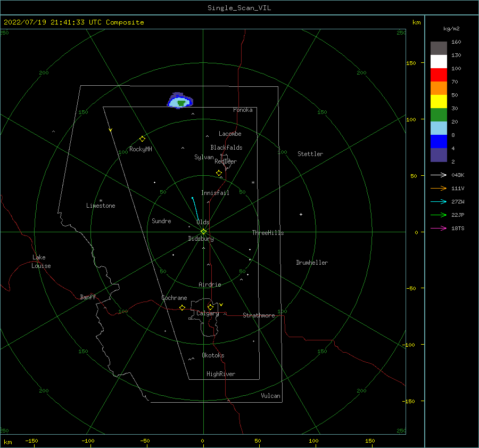This screenshot has height=448, width=479.
Task: Click the Banff label
Action: point(88,297)
